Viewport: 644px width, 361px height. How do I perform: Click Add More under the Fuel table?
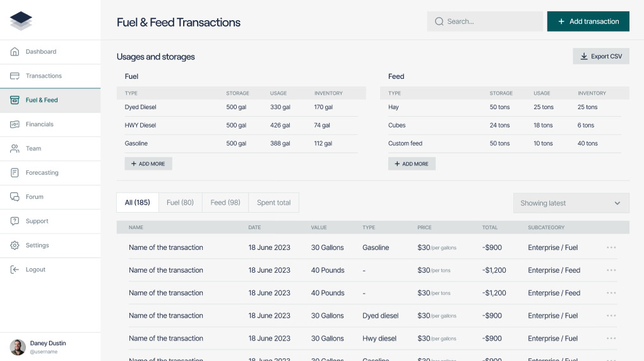pyautogui.click(x=148, y=163)
